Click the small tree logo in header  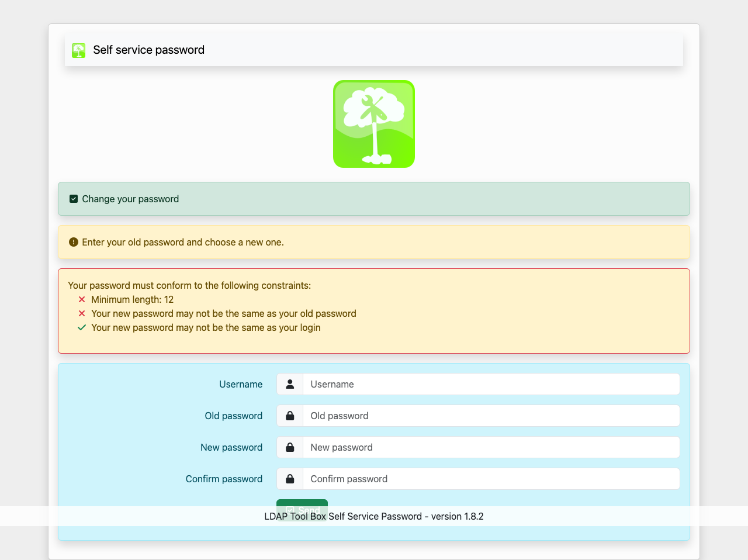pyautogui.click(x=79, y=50)
